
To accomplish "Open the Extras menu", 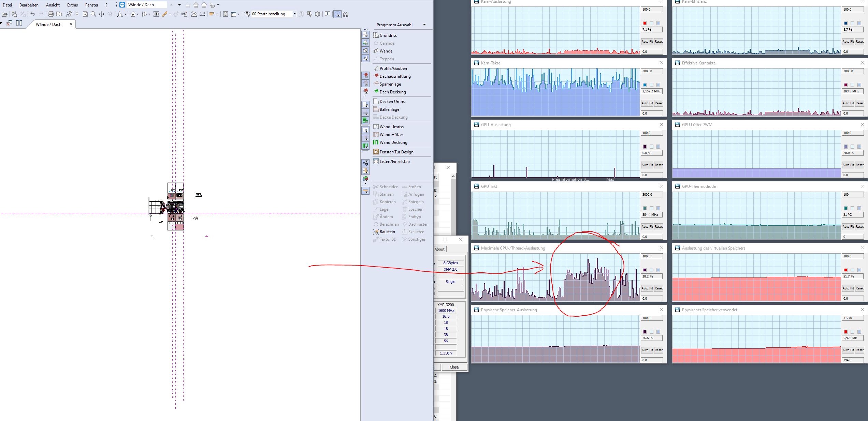I will click(72, 5).
